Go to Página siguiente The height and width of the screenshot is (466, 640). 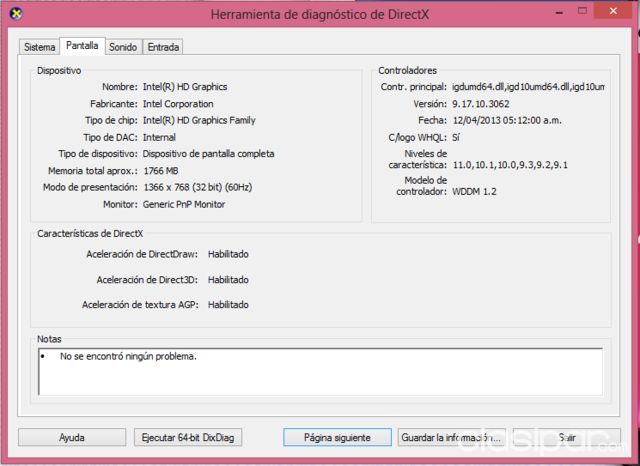[337, 437]
